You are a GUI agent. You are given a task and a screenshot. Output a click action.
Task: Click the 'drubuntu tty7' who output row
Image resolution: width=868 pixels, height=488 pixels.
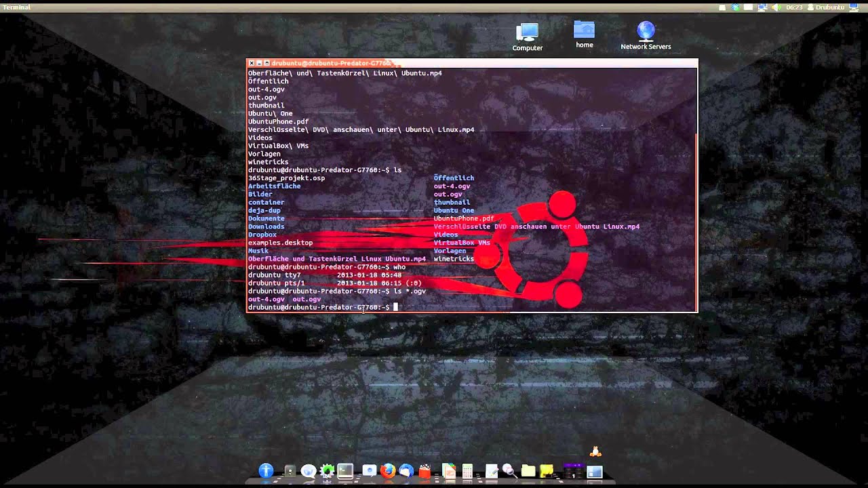pyautogui.click(x=325, y=275)
